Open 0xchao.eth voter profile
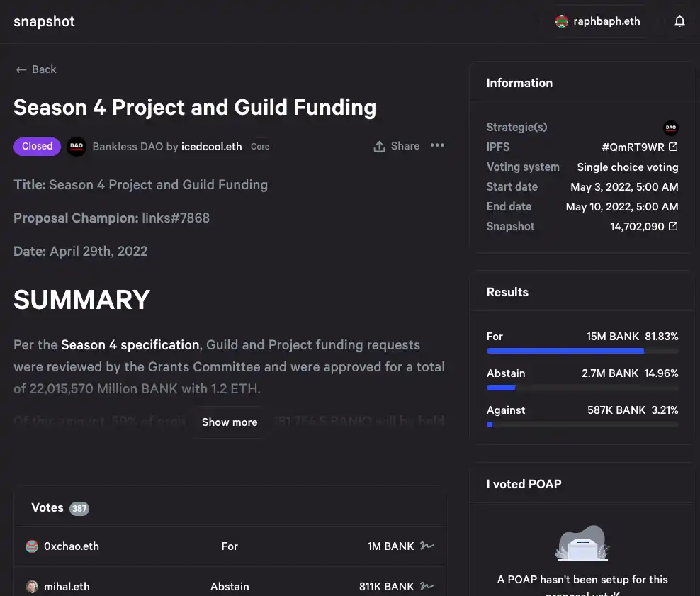 [x=72, y=546]
